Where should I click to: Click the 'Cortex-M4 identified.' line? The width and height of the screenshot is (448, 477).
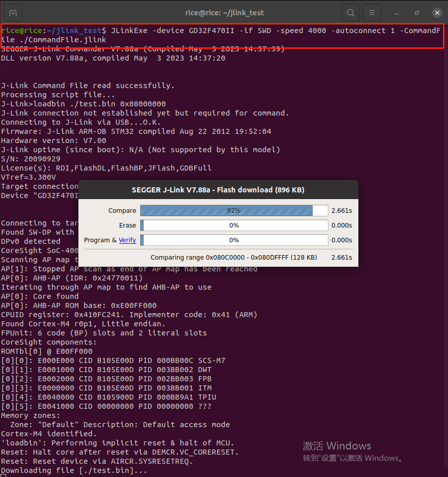tap(49, 434)
